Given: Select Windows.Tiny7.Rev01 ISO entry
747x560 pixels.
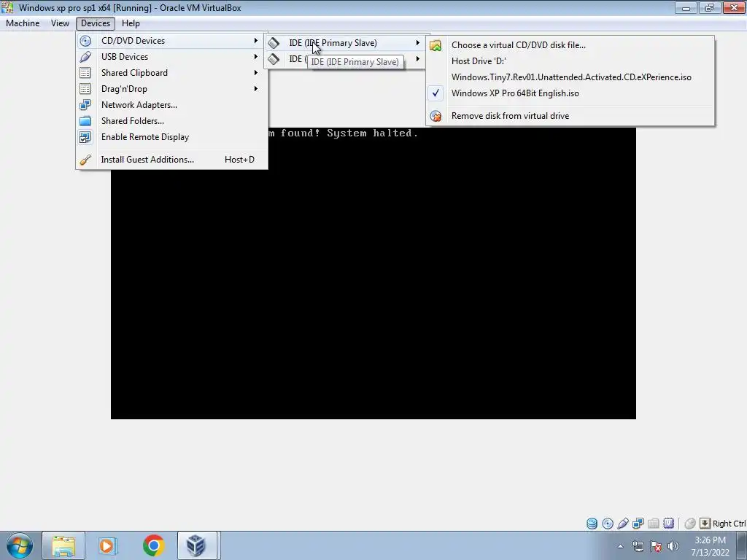Looking at the screenshot, I should click(x=570, y=77).
